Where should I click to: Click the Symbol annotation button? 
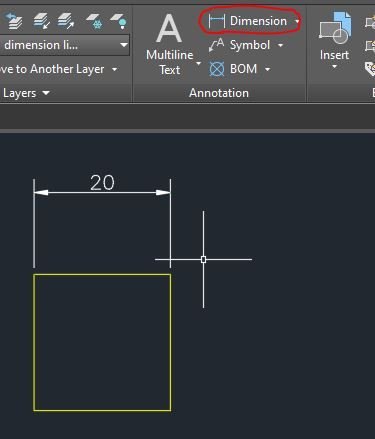[239, 45]
